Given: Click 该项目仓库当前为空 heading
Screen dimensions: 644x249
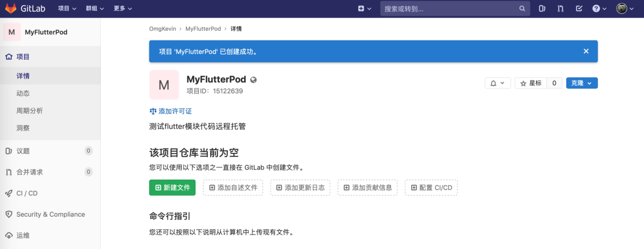Looking at the screenshot, I should tap(194, 153).
